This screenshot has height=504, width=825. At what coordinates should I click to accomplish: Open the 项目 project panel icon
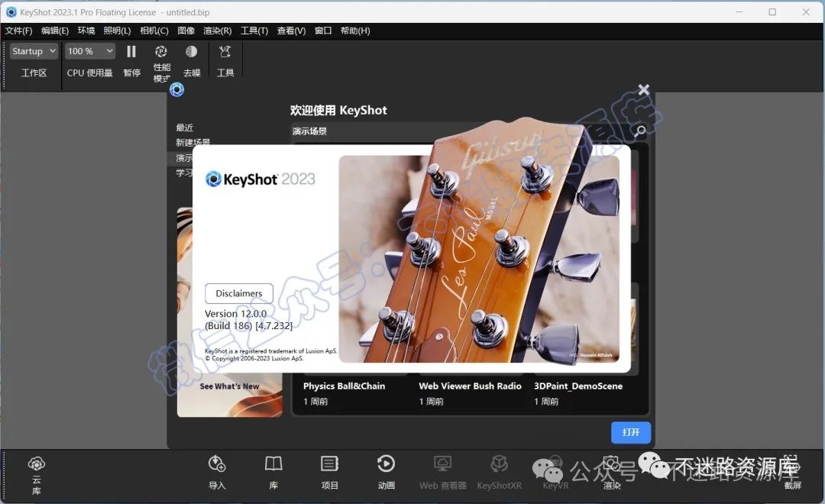330,464
